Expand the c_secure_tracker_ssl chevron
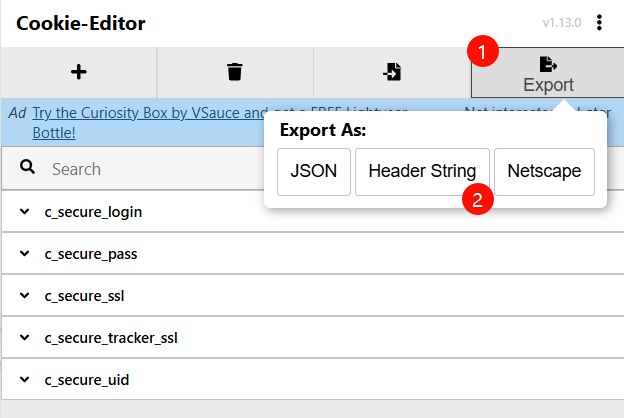The width and height of the screenshot is (624, 418). coord(25,338)
